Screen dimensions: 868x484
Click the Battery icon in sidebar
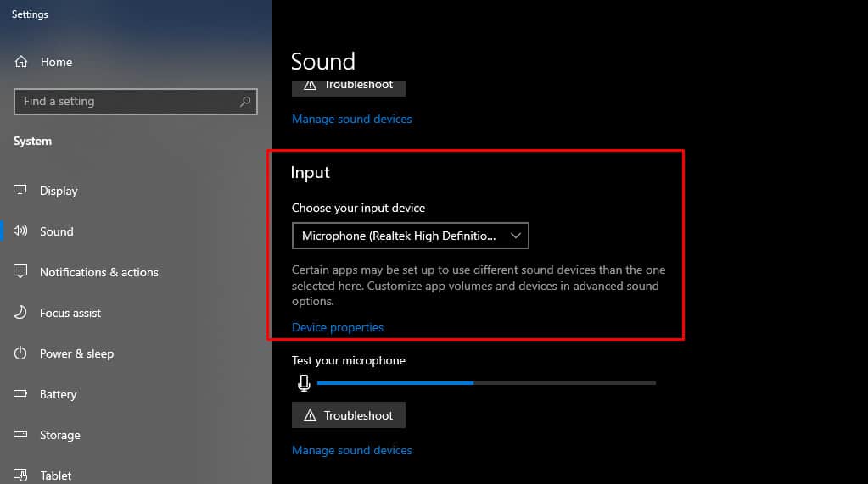(x=20, y=393)
